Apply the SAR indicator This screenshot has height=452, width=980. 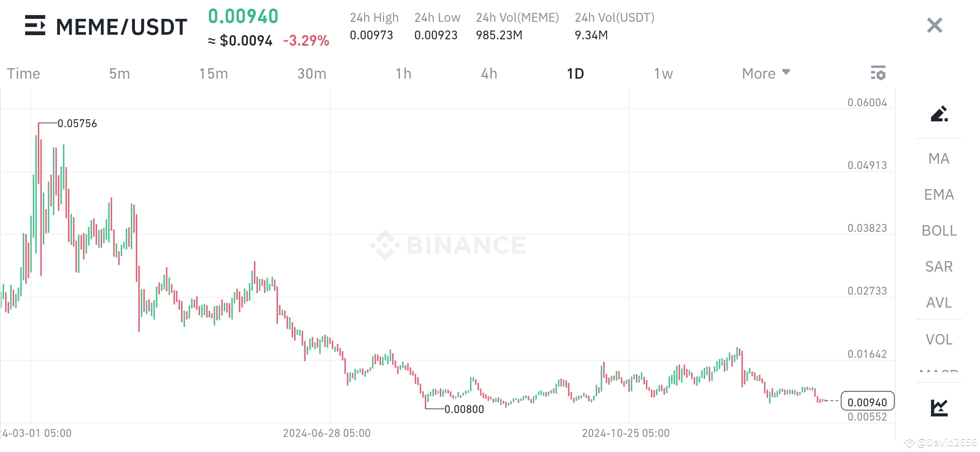click(x=938, y=266)
